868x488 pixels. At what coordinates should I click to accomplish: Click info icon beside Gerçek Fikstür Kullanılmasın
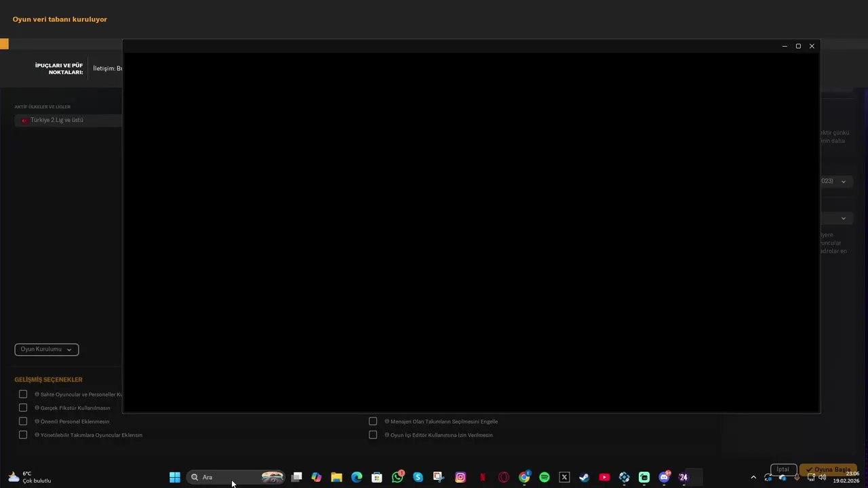point(37,408)
